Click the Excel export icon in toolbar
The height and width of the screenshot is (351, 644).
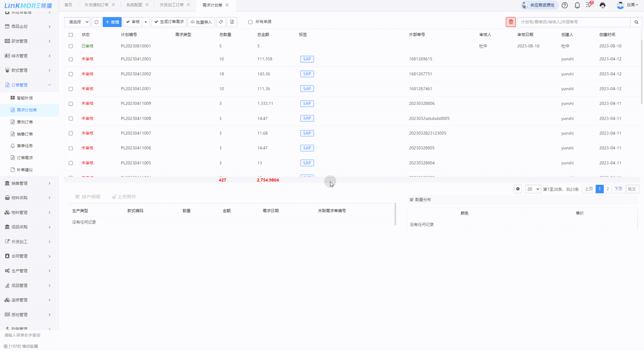pos(232,22)
